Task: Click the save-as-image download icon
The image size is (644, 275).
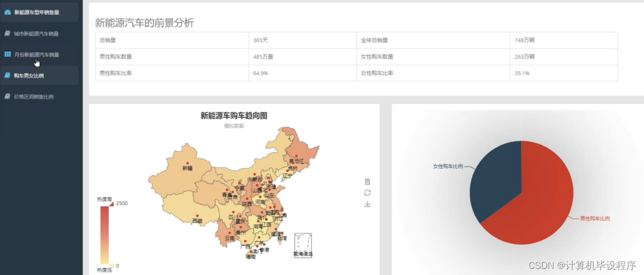Action: tap(367, 204)
